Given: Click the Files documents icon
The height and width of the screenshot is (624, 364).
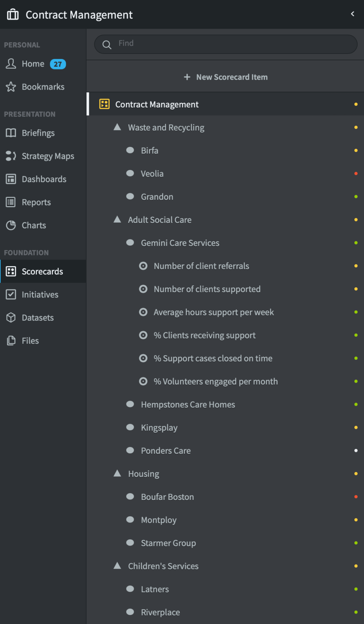Looking at the screenshot, I should 11,341.
